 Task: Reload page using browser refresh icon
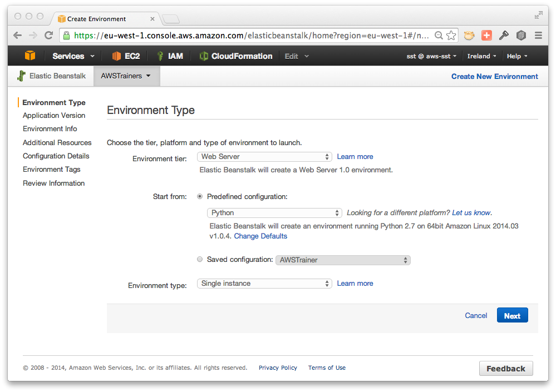pyautogui.click(x=48, y=36)
